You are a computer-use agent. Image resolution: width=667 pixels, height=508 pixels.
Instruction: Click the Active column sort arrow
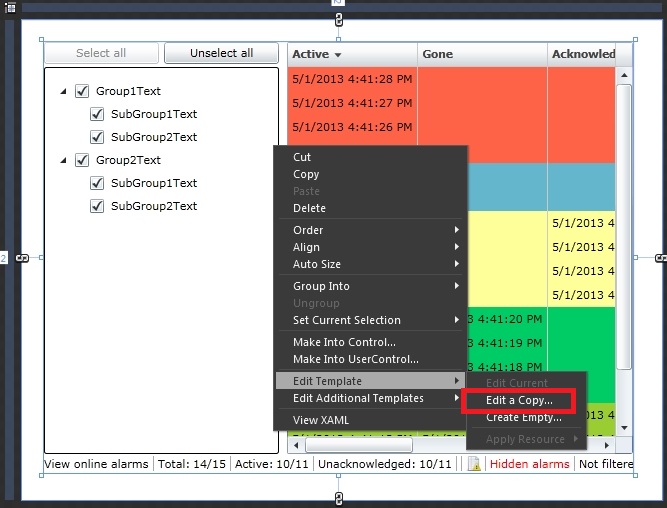pyautogui.click(x=338, y=55)
